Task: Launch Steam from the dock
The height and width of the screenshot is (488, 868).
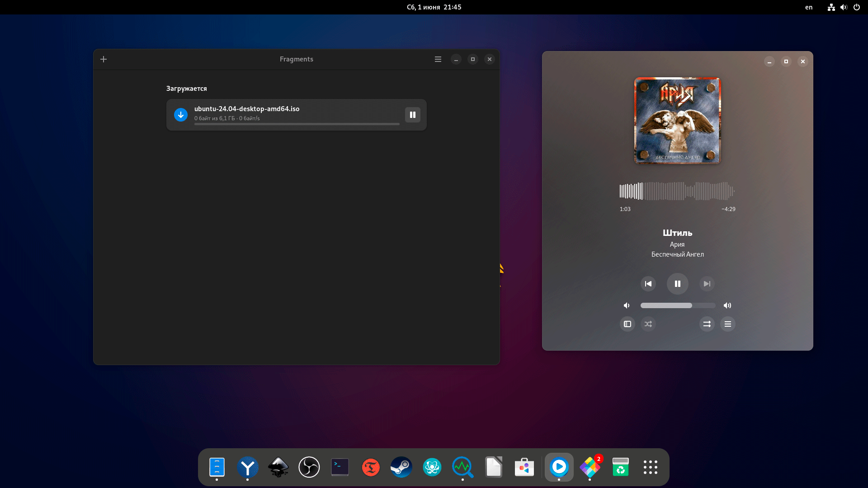Action: 401,467
